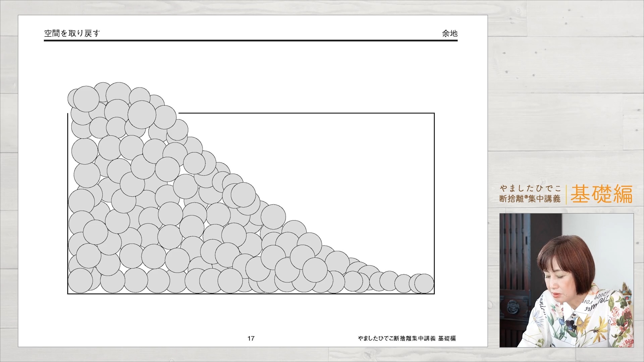The height and width of the screenshot is (362, 644).
Task: Click the orange 基礎編 course title
Action: tap(601, 194)
